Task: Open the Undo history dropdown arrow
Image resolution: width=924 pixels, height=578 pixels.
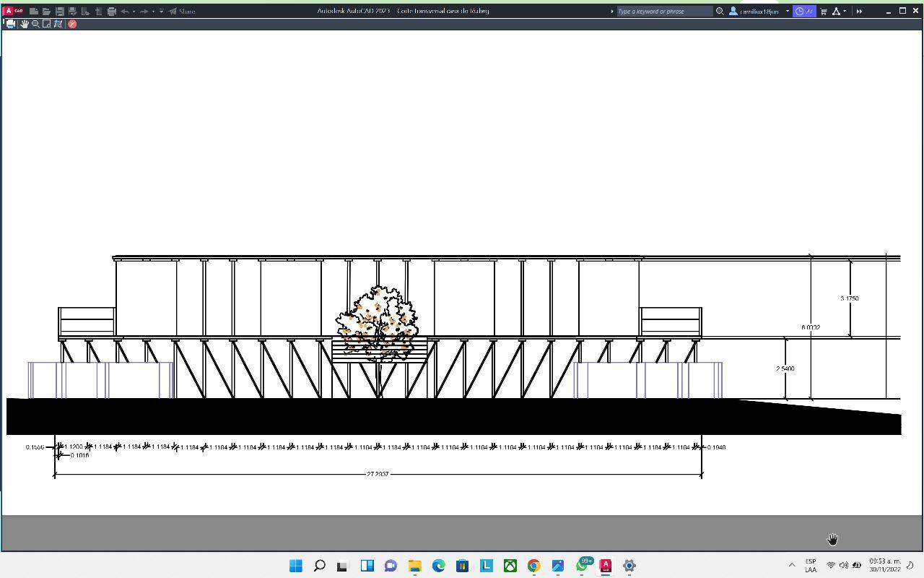Action: [x=134, y=12]
